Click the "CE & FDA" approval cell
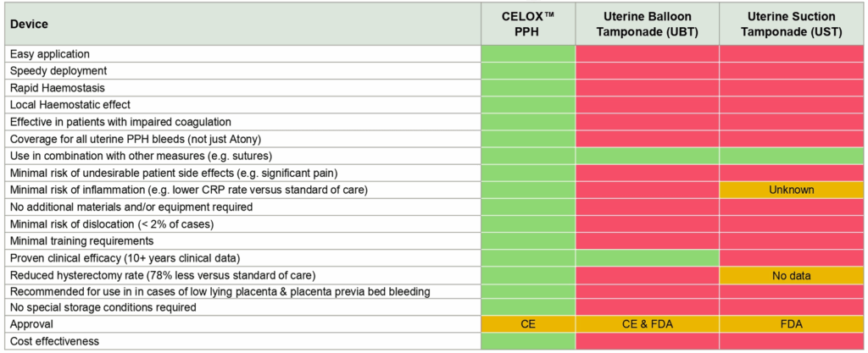 pyautogui.click(x=647, y=324)
